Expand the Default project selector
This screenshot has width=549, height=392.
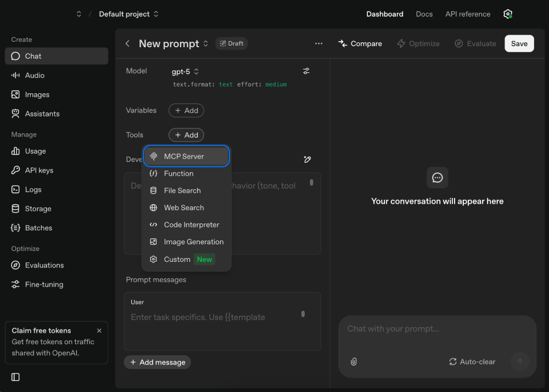[128, 14]
